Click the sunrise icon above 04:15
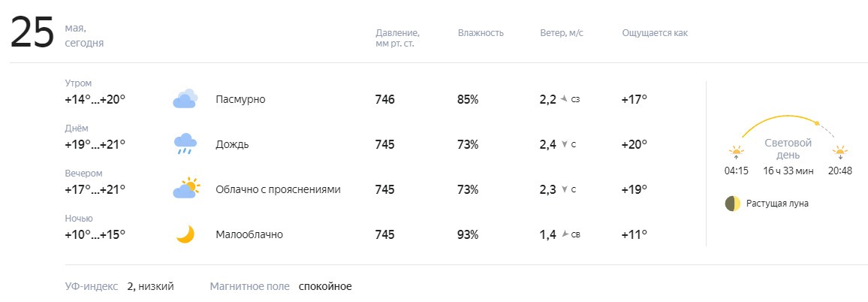Viewport: 868px width, 302px height. pos(737,153)
